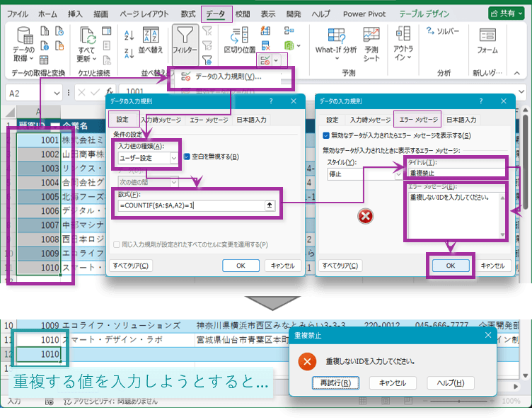Switch to page layout view icon

tap(386, 401)
